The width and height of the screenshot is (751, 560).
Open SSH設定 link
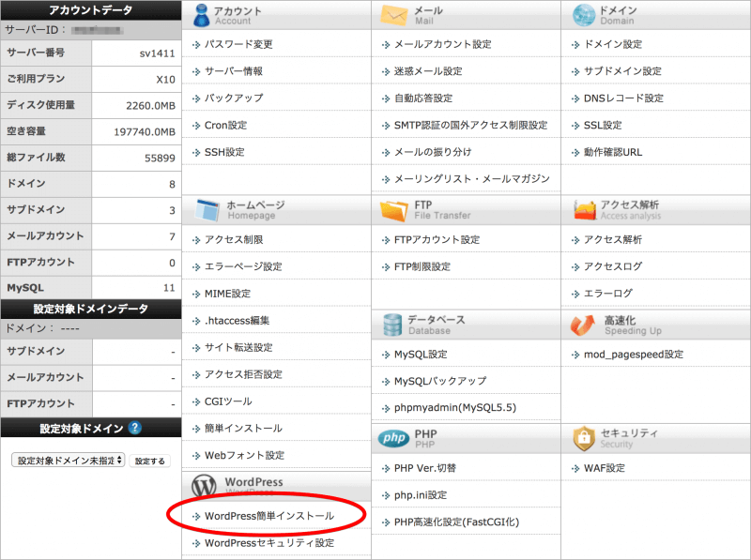click(x=224, y=152)
